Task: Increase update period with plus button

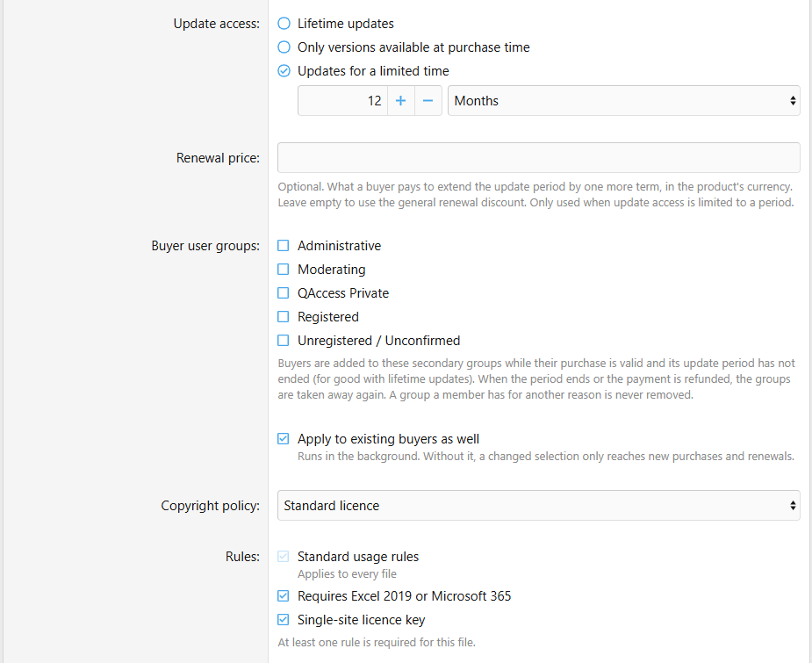Action: click(401, 100)
